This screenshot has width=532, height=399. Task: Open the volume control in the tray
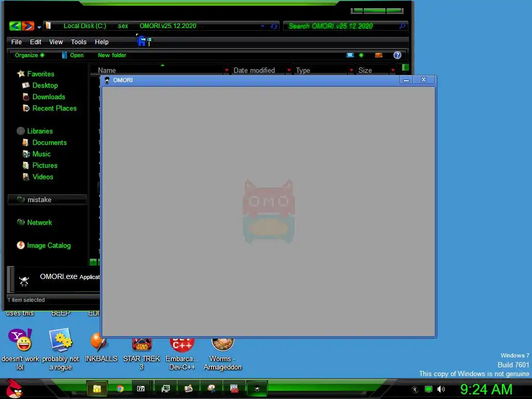441,390
